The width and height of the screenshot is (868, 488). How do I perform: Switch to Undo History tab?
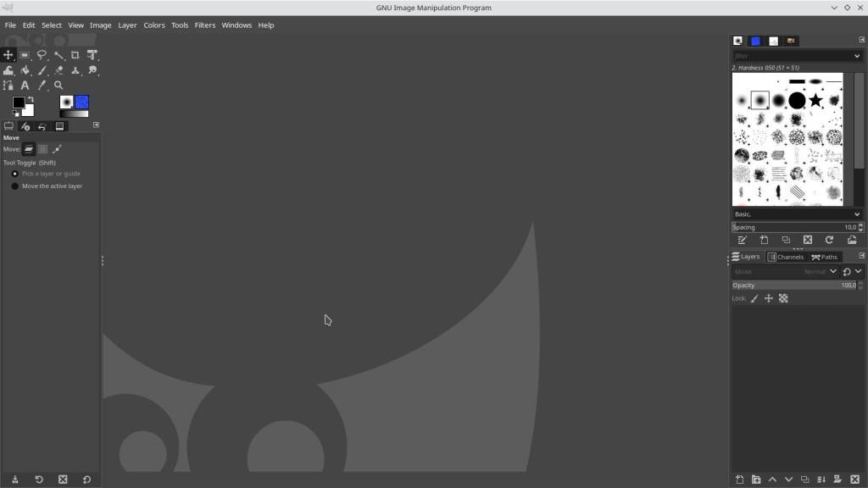point(42,126)
